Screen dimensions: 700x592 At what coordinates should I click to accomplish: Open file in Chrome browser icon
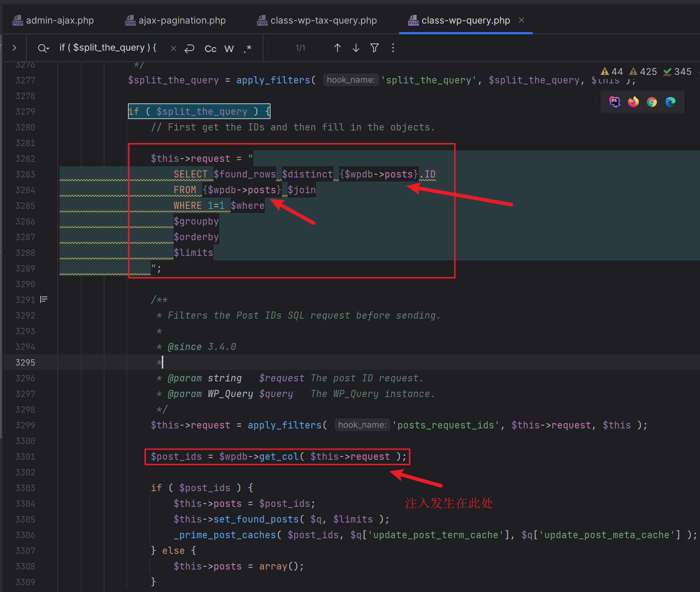click(x=652, y=102)
